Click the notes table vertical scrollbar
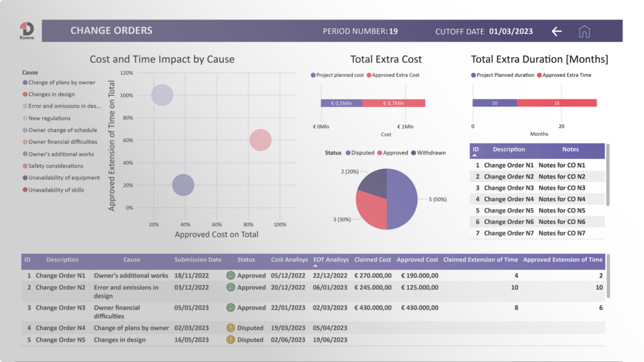Image resolution: width=644 pixels, height=362 pixels. [x=608, y=175]
